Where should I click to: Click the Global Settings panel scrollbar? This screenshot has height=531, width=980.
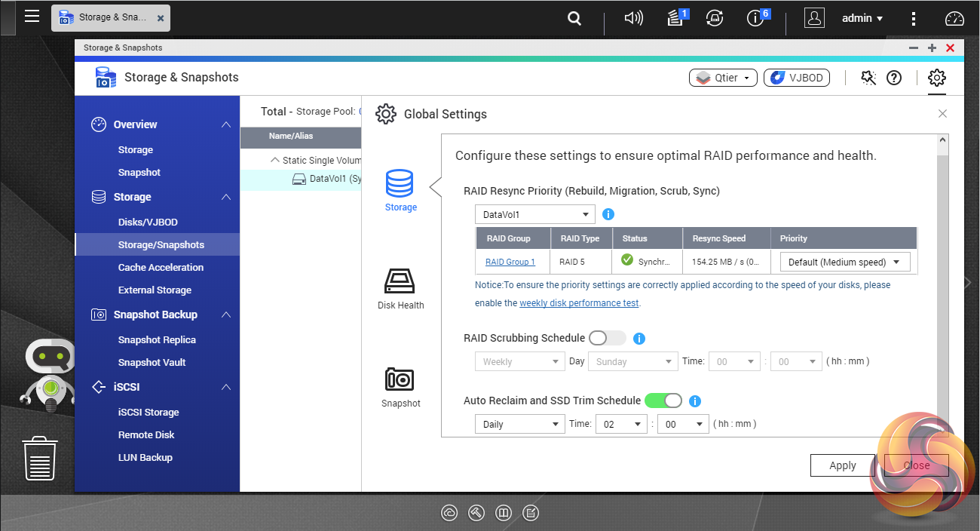point(942,287)
